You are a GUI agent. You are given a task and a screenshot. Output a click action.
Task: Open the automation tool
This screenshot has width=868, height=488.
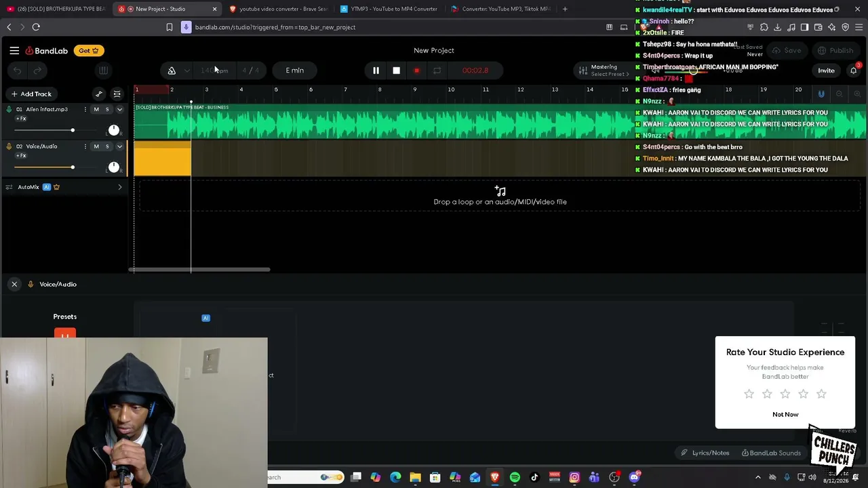[99, 94]
